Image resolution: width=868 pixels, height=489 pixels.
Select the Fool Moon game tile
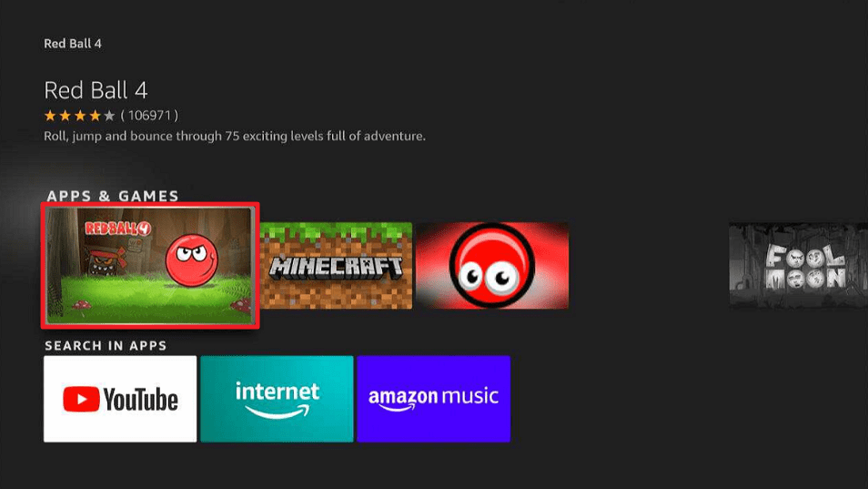[x=798, y=265]
